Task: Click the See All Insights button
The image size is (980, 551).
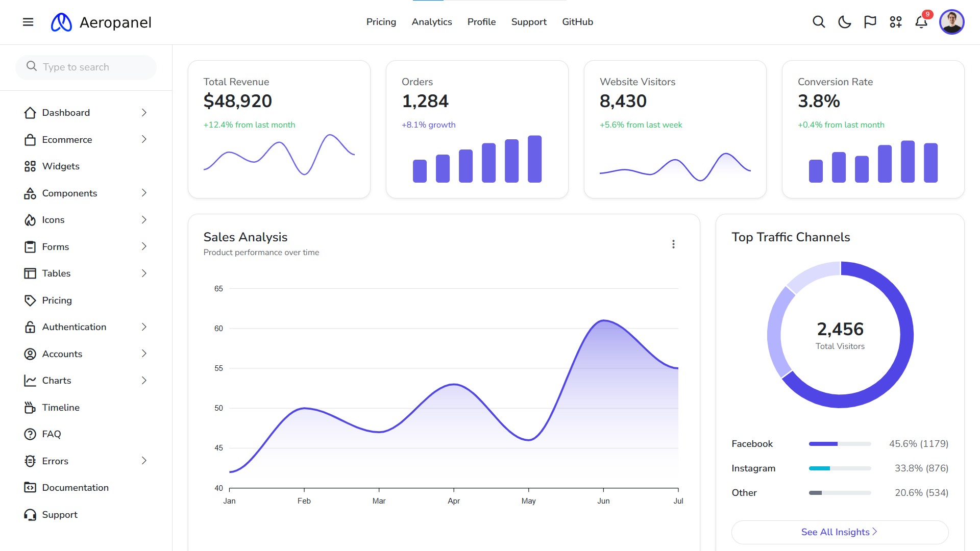Action: 839,532
